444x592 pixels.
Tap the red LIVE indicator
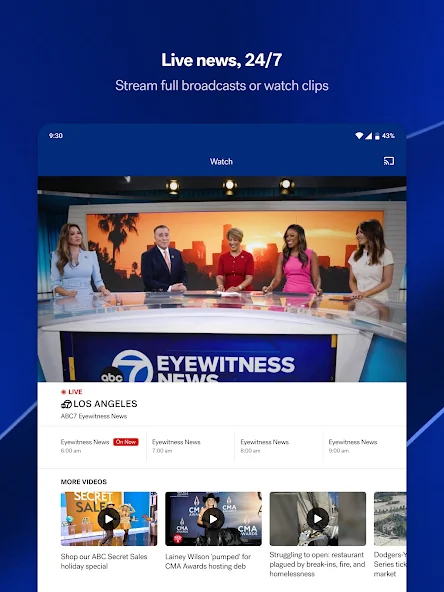pos(72,392)
